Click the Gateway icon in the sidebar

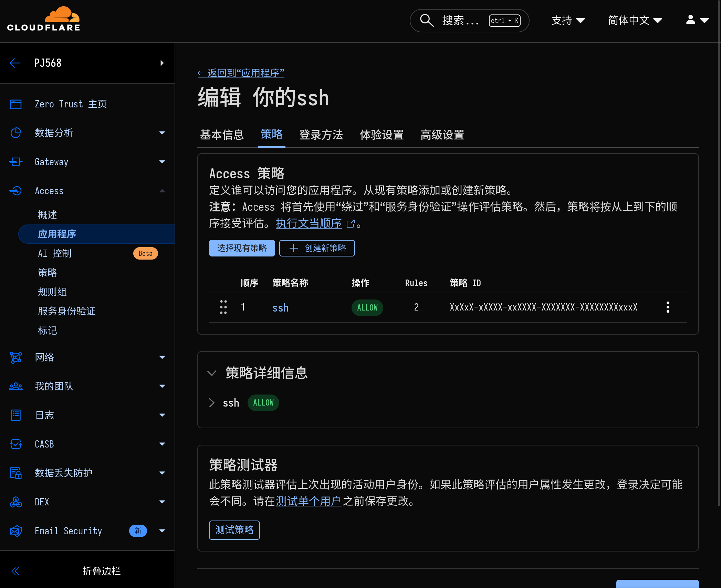(x=15, y=162)
